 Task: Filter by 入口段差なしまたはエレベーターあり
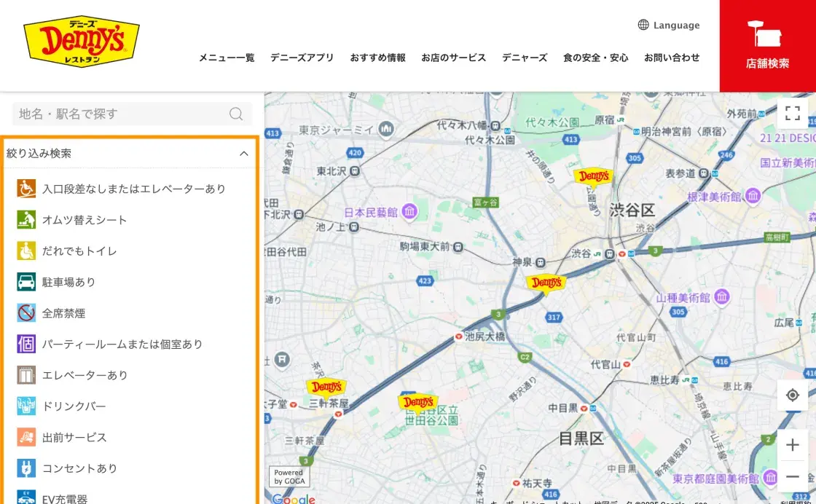pos(134,189)
